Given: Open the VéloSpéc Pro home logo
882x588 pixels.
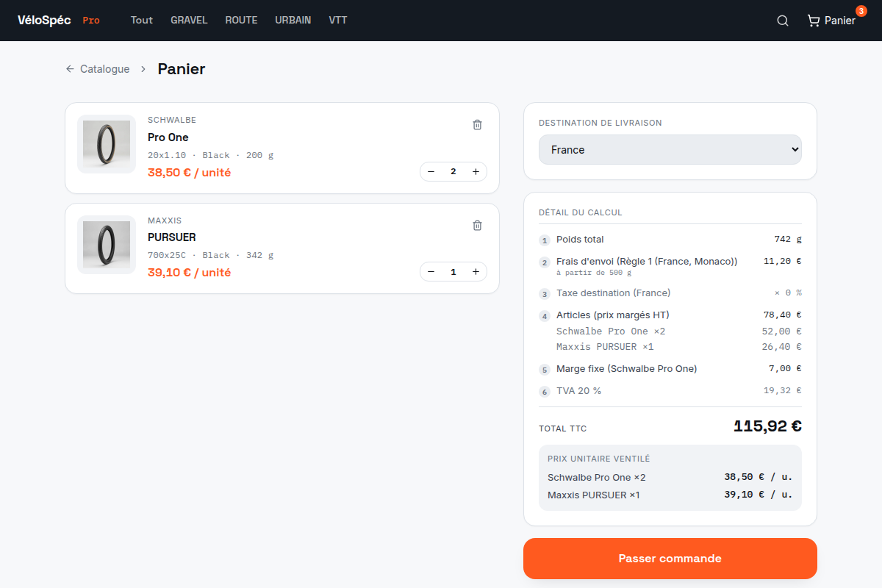Looking at the screenshot, I should coord(59,21).
